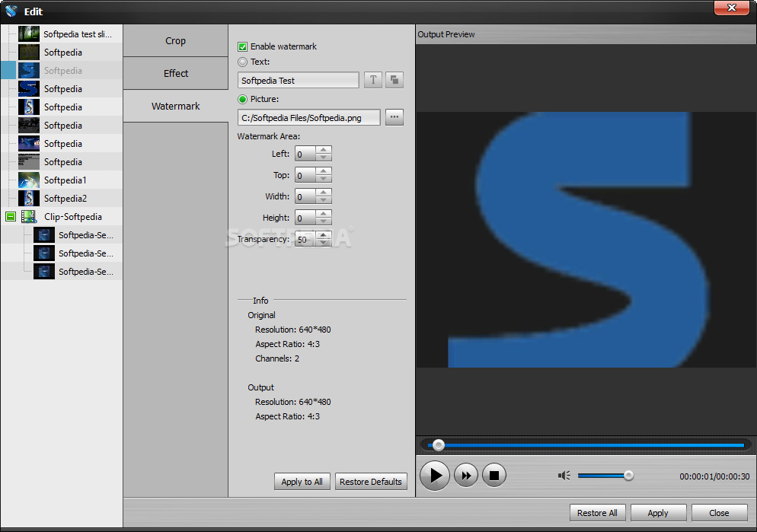This screenshot has width=757, height=532.
Task: Decrease the Height value with down arrow
Action: pos(324,221)
